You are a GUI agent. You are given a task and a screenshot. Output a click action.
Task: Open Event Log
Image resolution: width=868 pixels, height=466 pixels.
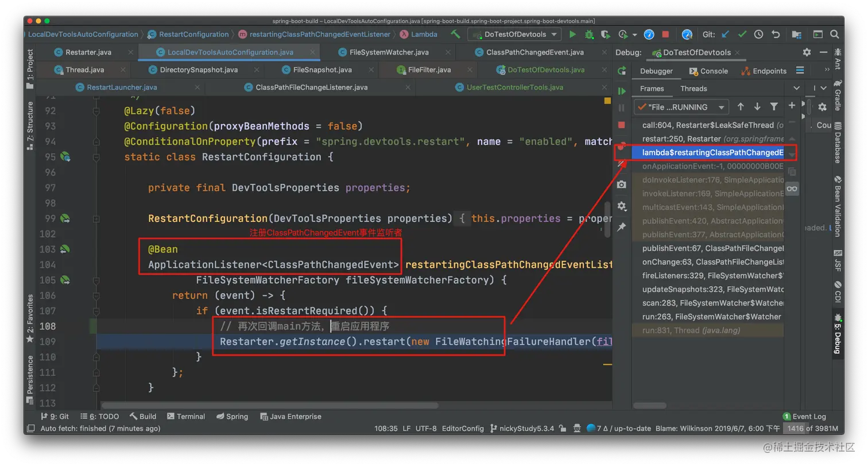click(804, 417)
